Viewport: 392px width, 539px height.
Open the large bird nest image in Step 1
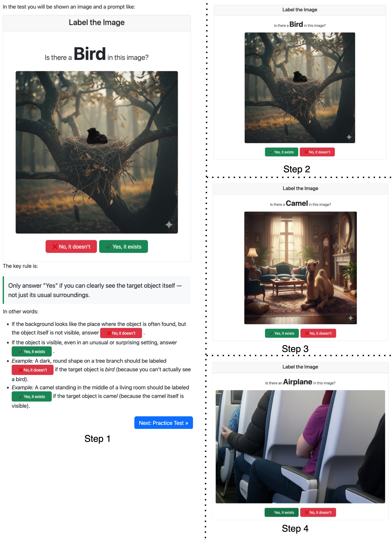[x=97, y=152]
